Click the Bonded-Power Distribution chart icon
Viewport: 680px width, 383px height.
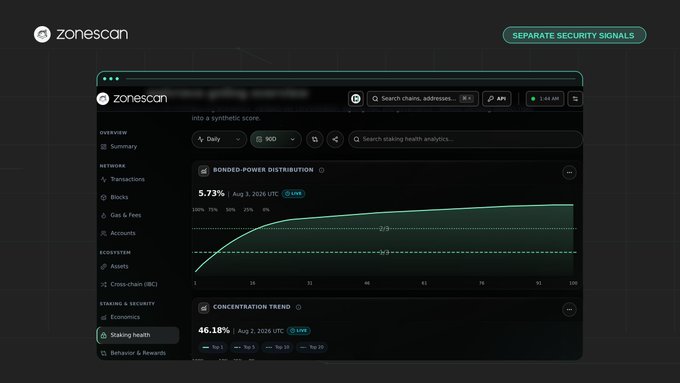click(x=203, y=171)
